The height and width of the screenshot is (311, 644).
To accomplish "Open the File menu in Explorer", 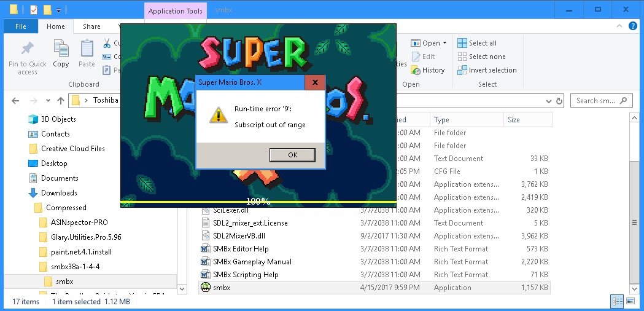I will tap(20, 26).
